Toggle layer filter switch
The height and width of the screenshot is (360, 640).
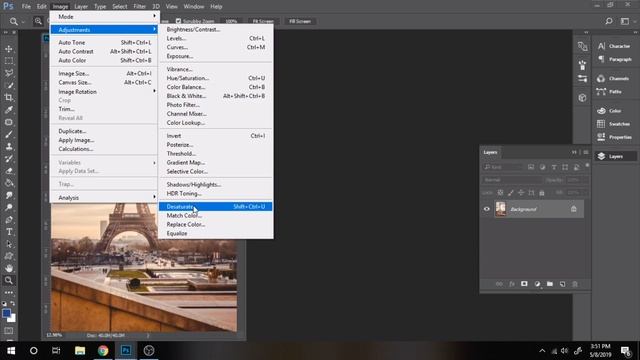tap(587, 165)
